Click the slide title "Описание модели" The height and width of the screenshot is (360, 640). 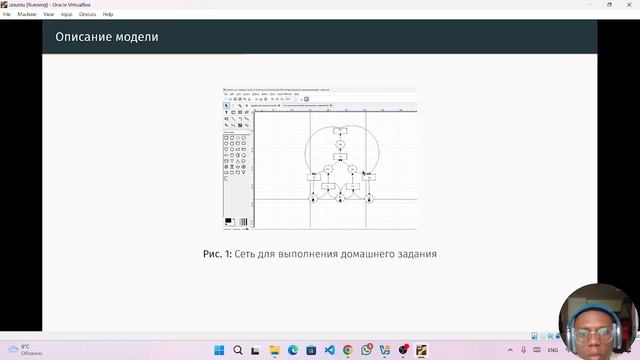(107, 37)
